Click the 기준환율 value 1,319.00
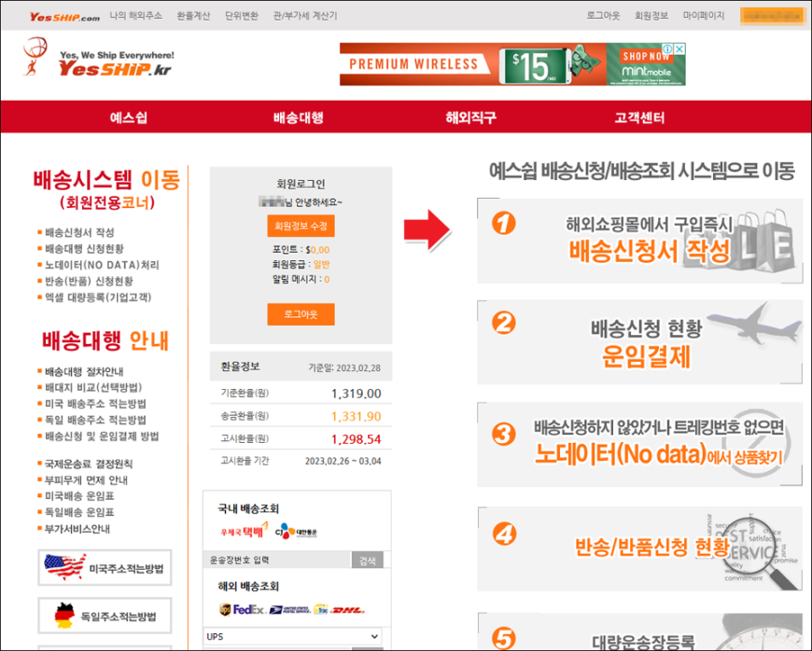 click(357, 394)
